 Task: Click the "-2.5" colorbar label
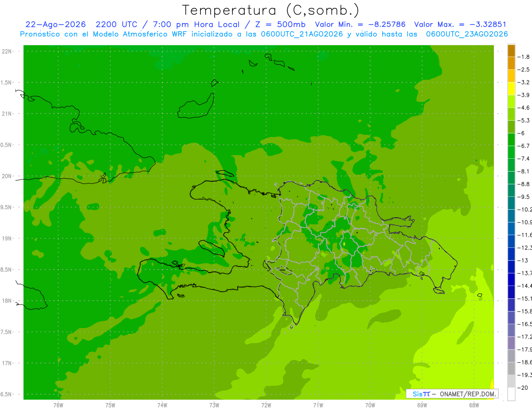click(x=524, y=70)
